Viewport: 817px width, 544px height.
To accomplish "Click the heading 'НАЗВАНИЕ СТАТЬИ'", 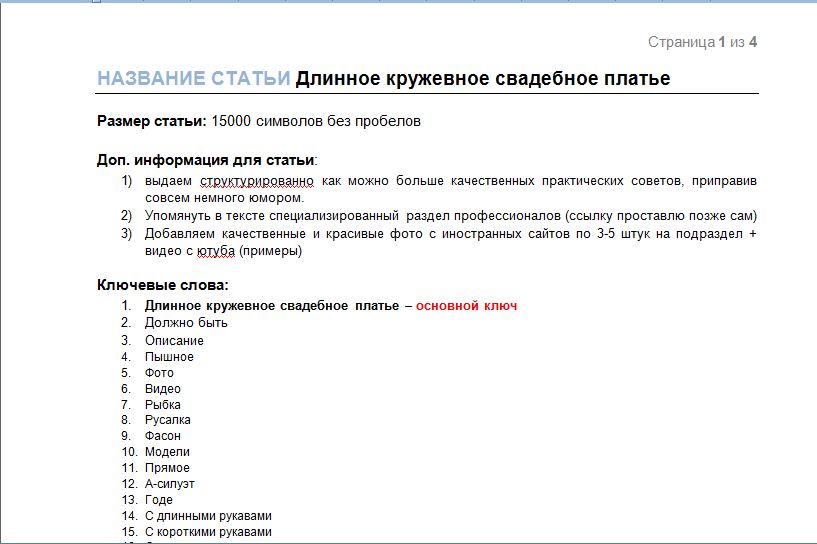I will click(193, 78).
